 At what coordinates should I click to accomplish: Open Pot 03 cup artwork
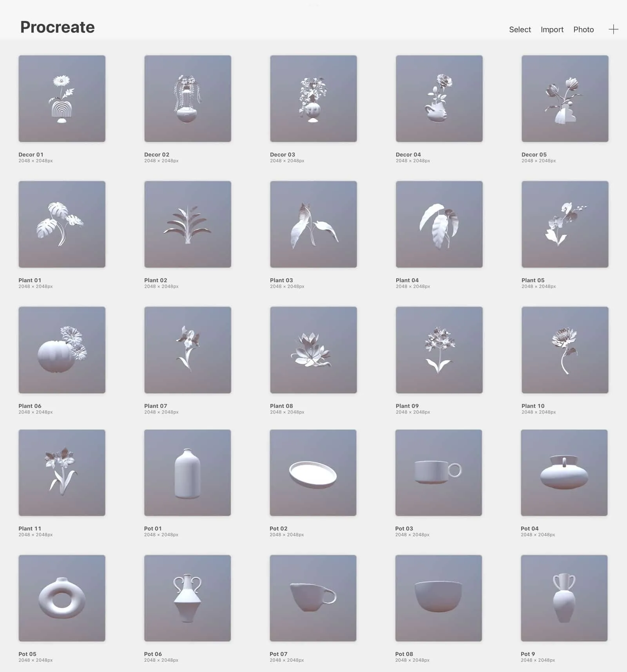point(439,473)
